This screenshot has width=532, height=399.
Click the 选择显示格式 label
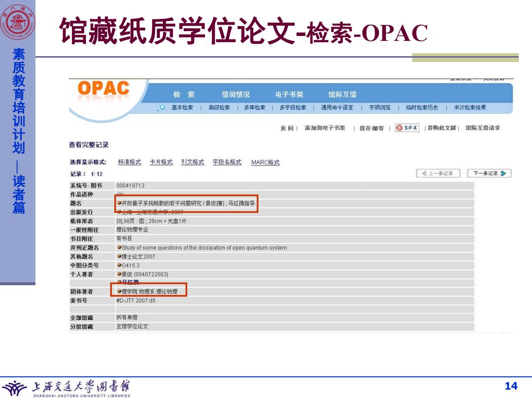tap(88, 162)
